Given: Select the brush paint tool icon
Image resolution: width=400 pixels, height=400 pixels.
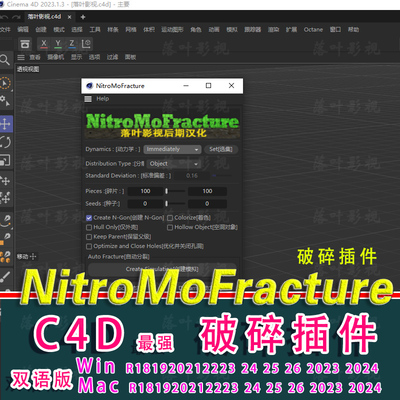Looking at the screenshot, I should pyautogui.click(x=5, y=276).
